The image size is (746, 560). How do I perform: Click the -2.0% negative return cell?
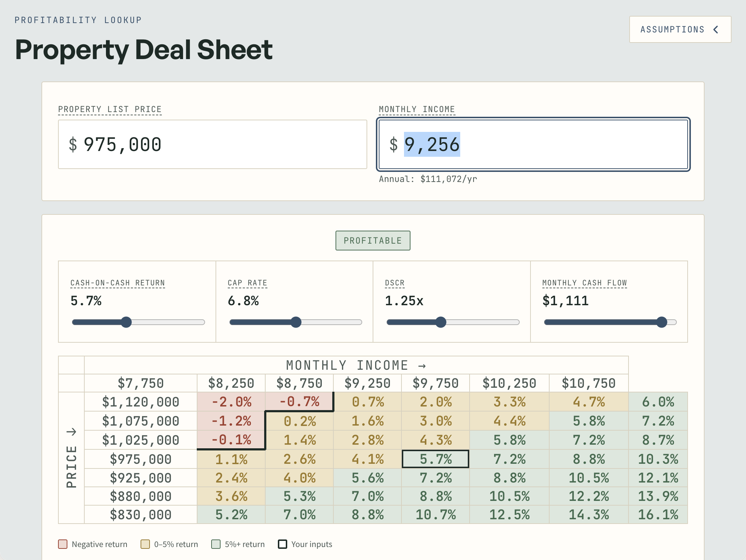click(231, 402)
